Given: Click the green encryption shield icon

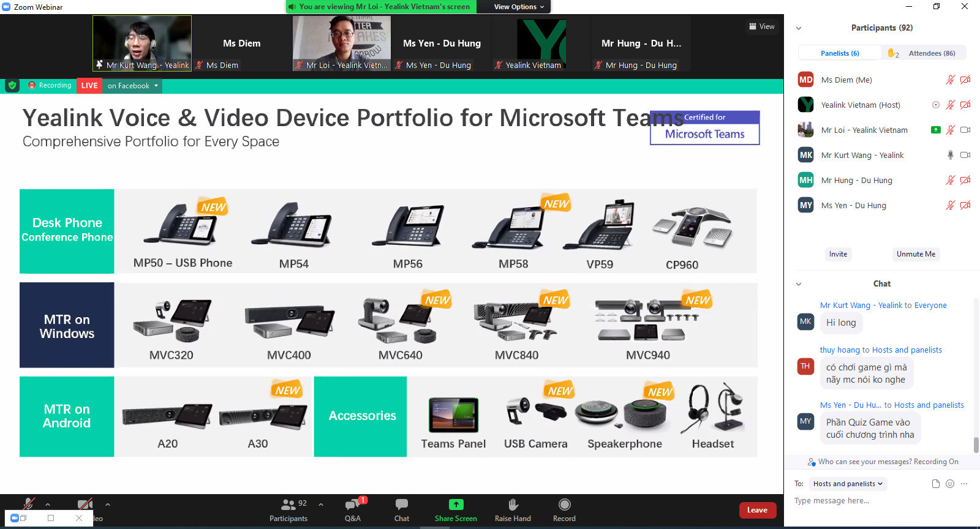Looking at the screenshot, I should (x=12, y=86).
